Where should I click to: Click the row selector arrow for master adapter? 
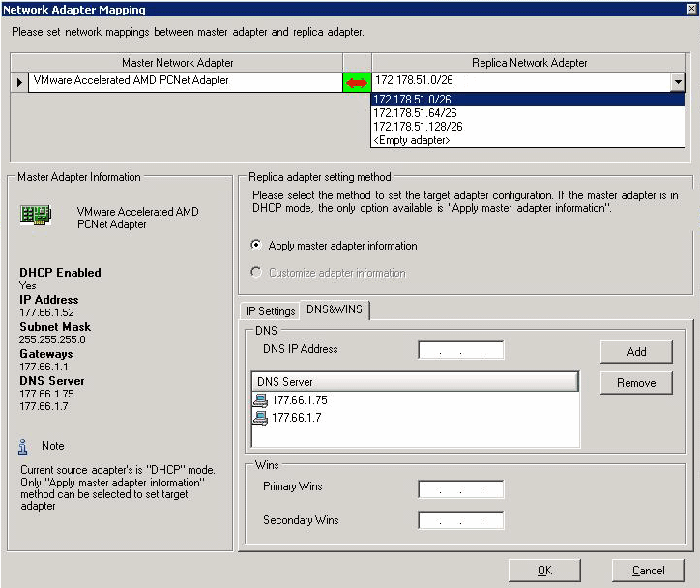[x=19, y=83]
